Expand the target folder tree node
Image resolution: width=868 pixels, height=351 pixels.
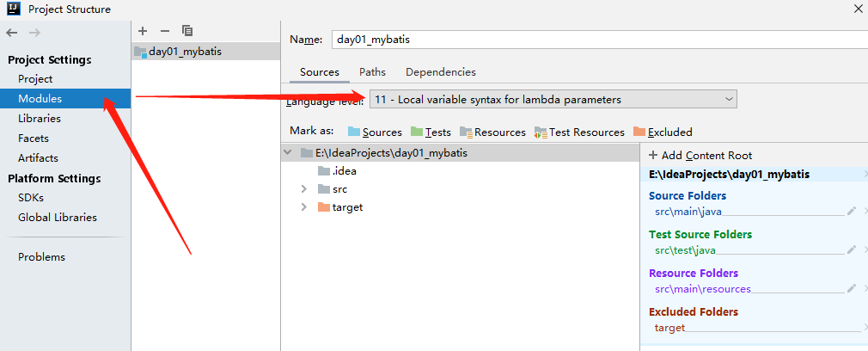[x=303, y=207]
